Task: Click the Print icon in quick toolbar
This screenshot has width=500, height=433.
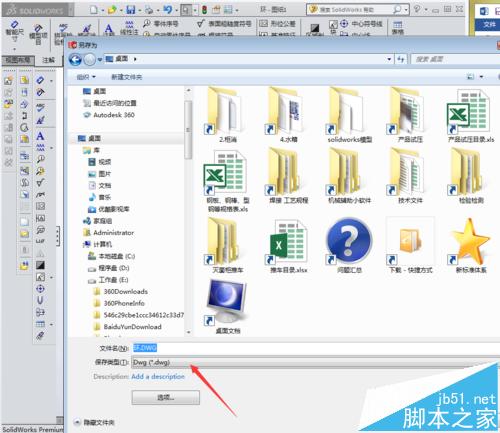Action: coord(149,10)
